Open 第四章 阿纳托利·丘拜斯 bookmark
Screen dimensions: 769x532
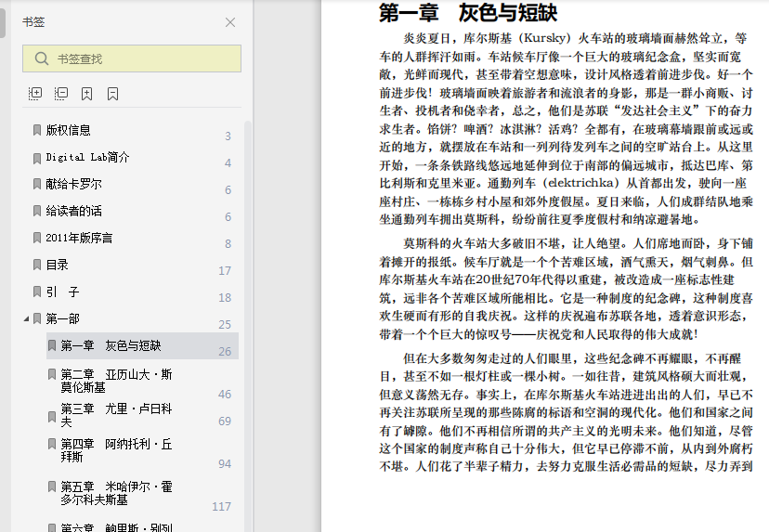116,450
